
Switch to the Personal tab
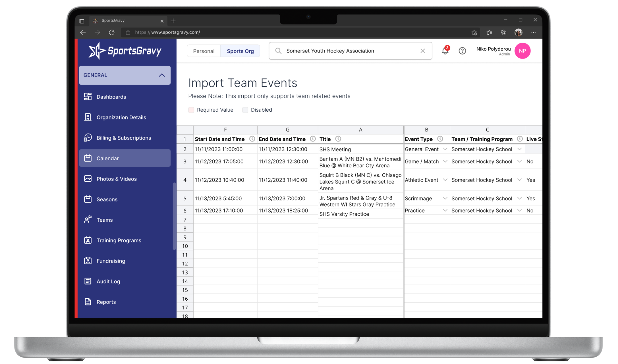(204, 51)
